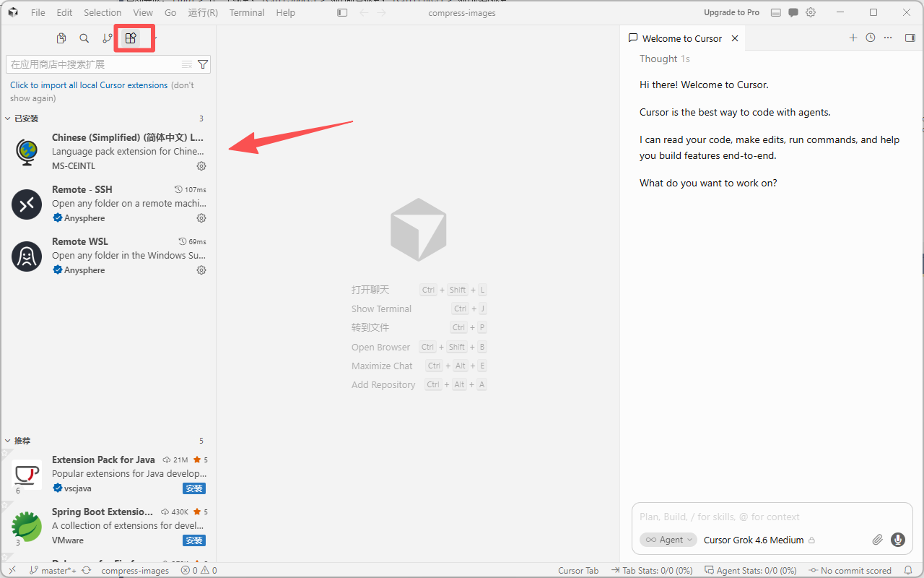
Task: Open the compress-images project status bar item
Action: click(x=135, y=570)
